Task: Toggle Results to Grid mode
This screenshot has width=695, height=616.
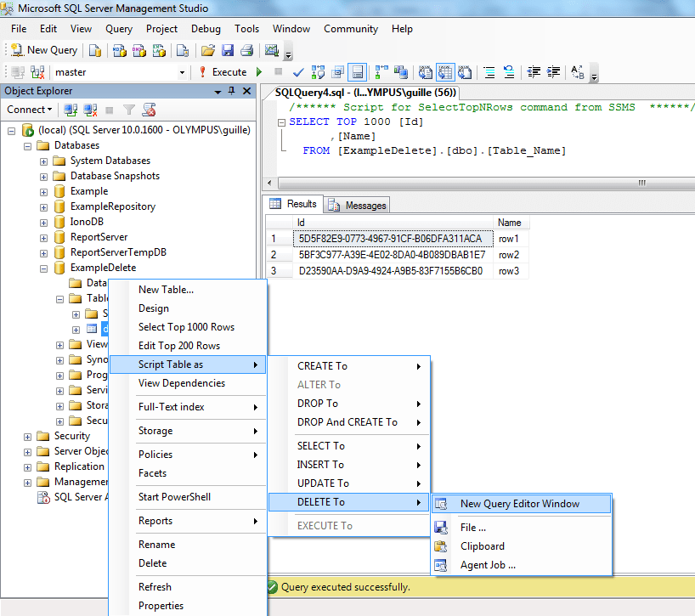Action: pyautogui.click(x=445, y=72)
